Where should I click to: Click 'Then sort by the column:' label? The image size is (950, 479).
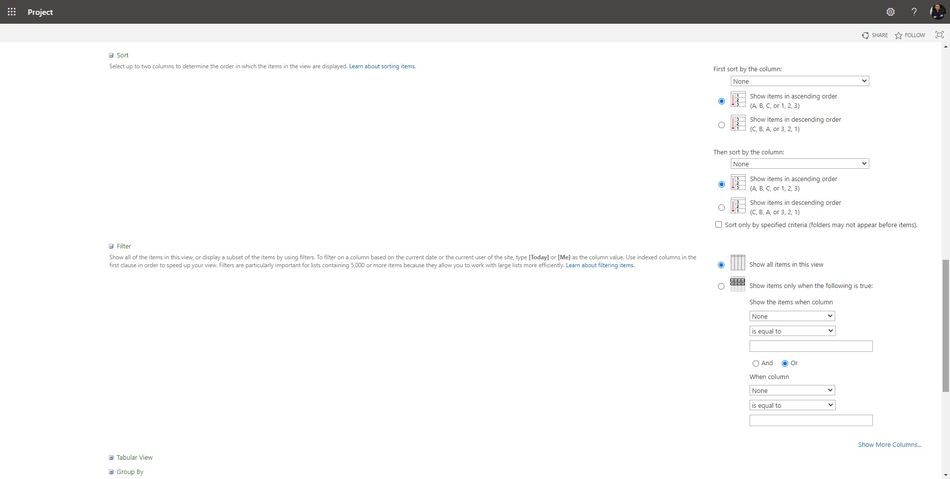(749, 152)
